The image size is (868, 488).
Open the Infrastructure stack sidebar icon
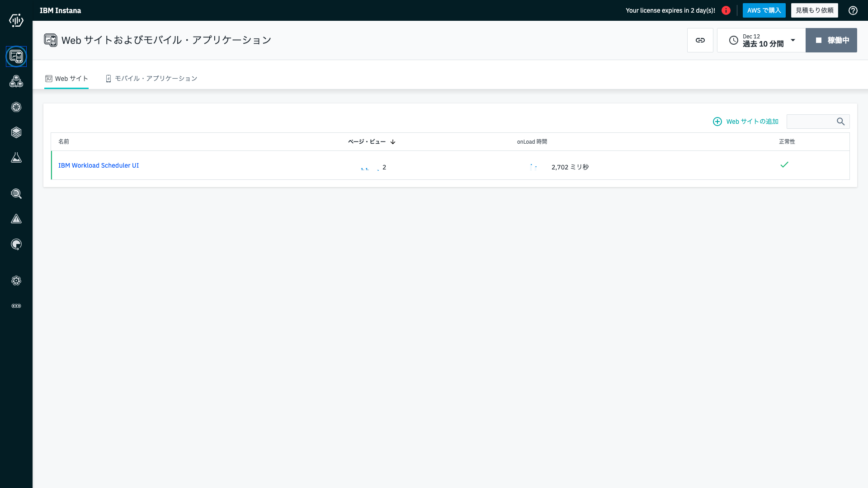click(x=16, y=132)
